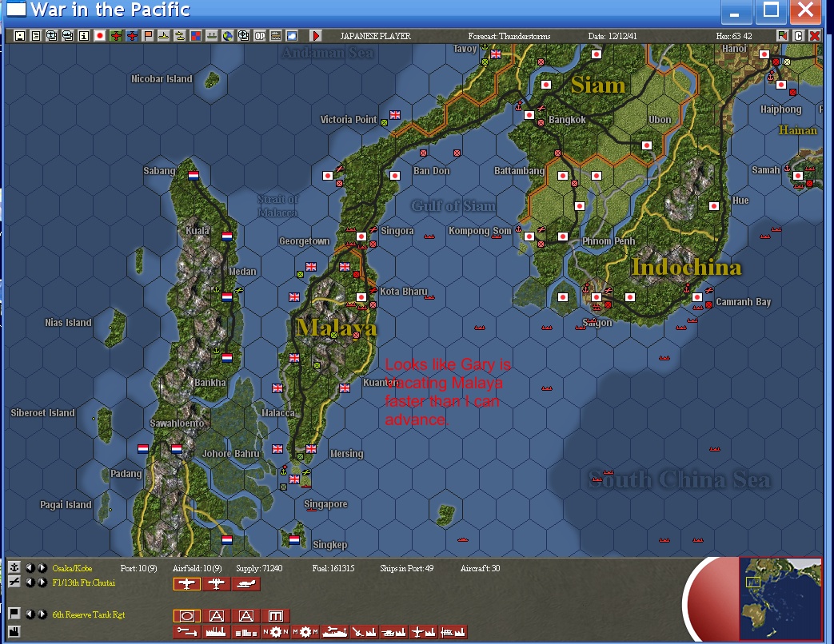Click the red plane on green background icon
Viewport: 834px width, 644px height.
pos(116,36)
